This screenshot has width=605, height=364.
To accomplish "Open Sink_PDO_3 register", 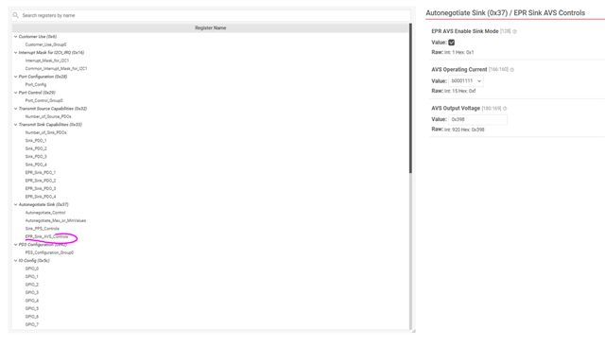I will click(36, 157).
